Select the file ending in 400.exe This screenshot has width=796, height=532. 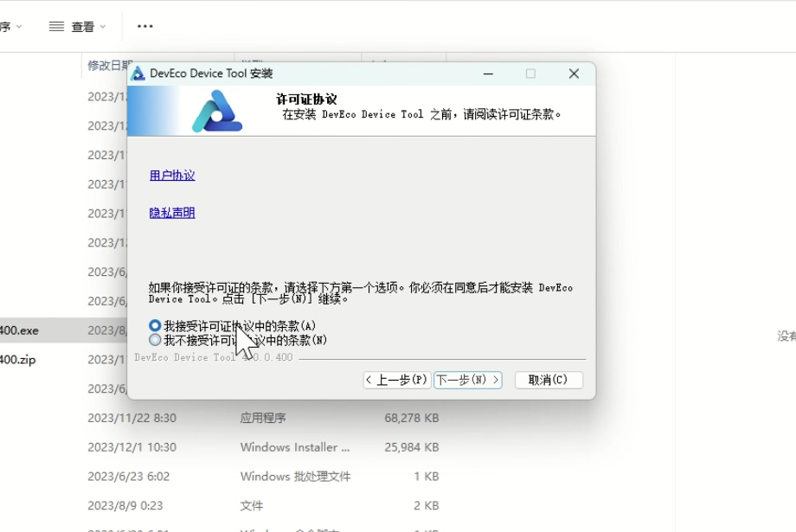click(19, 330)
